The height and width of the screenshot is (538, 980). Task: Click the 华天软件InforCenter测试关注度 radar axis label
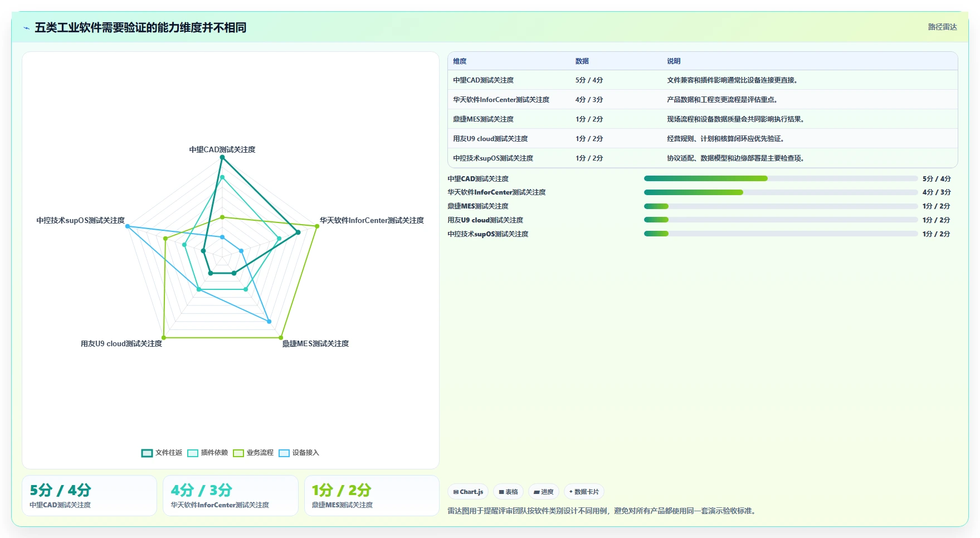click(372, 220)
